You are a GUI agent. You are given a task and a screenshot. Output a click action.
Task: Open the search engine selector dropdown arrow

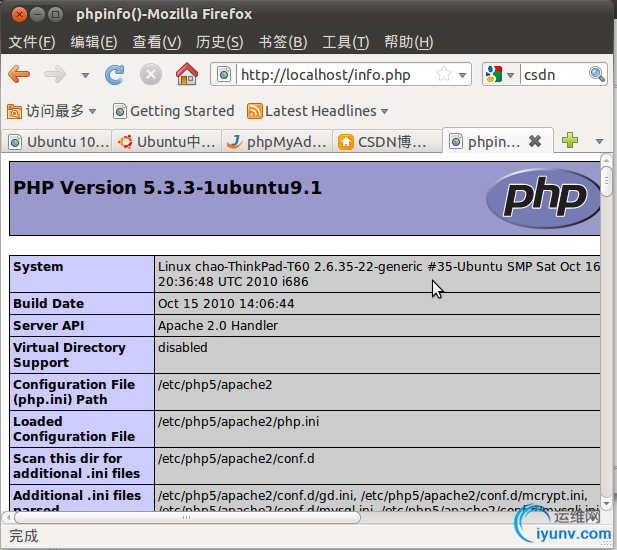coord(510,75)
